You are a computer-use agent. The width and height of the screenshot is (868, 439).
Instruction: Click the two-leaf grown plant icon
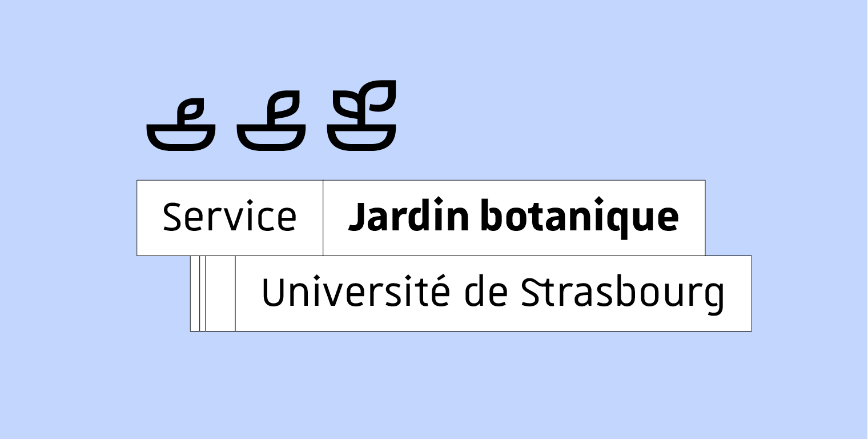[x=361, y=115]
